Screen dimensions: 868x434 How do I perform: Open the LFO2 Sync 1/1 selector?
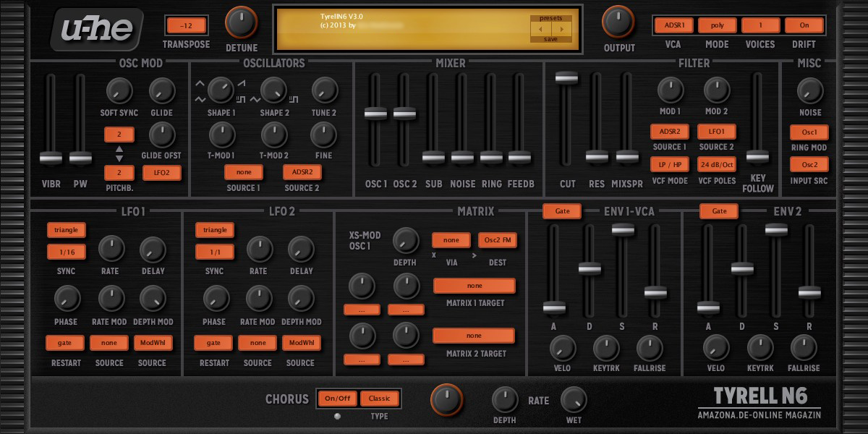[215, 252]
